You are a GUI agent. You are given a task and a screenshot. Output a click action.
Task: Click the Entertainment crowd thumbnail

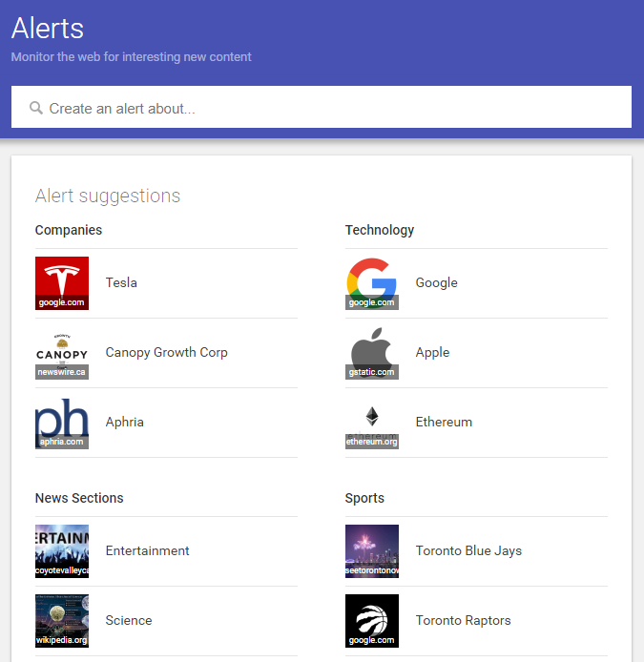tap(62, 551)
